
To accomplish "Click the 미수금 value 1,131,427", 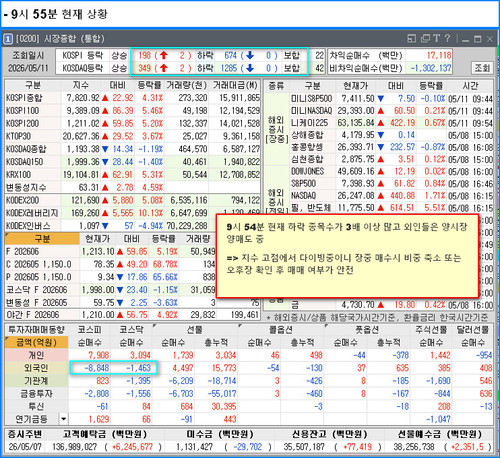I will (x=194, y=447).
